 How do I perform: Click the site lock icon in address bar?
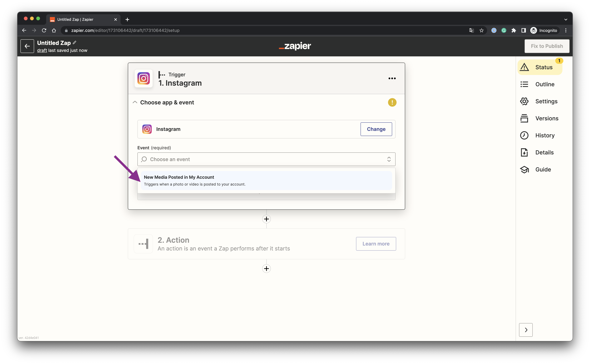[x=66, y=30]
